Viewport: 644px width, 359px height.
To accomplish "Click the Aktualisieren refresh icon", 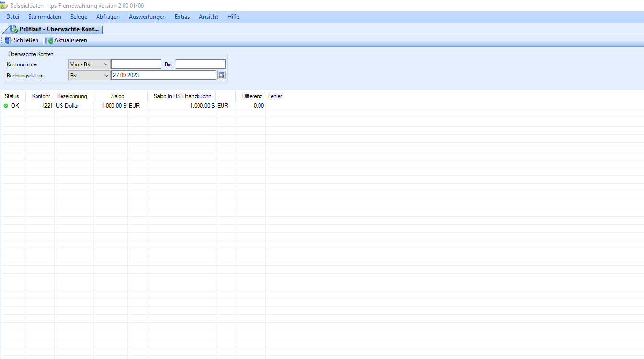I will click(49, 40).
